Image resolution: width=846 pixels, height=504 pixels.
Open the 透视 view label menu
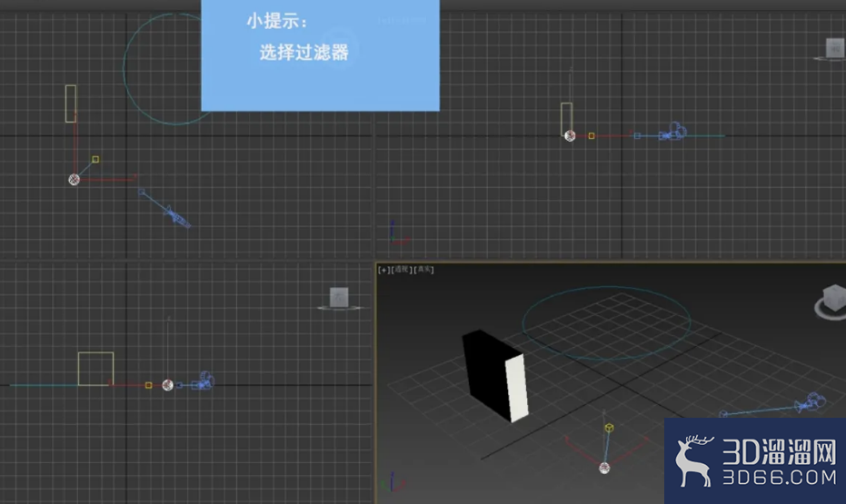point(401,270)
